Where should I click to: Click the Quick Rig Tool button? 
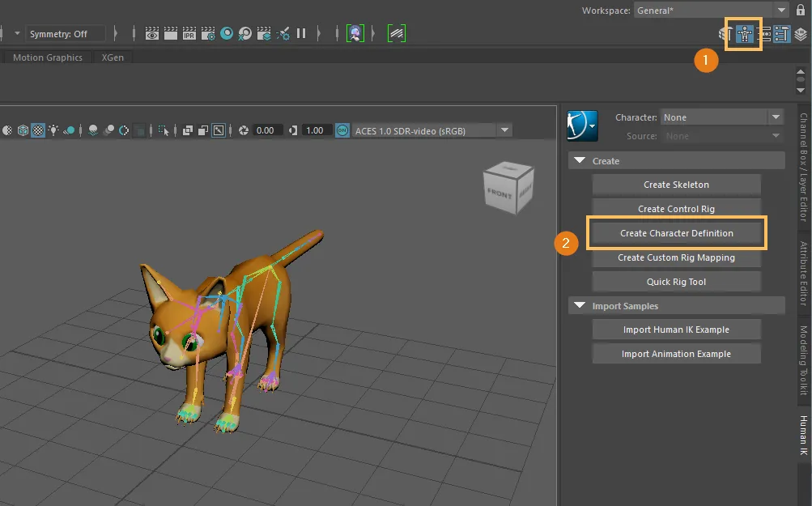pyautogui.click(x=676, y=282)
